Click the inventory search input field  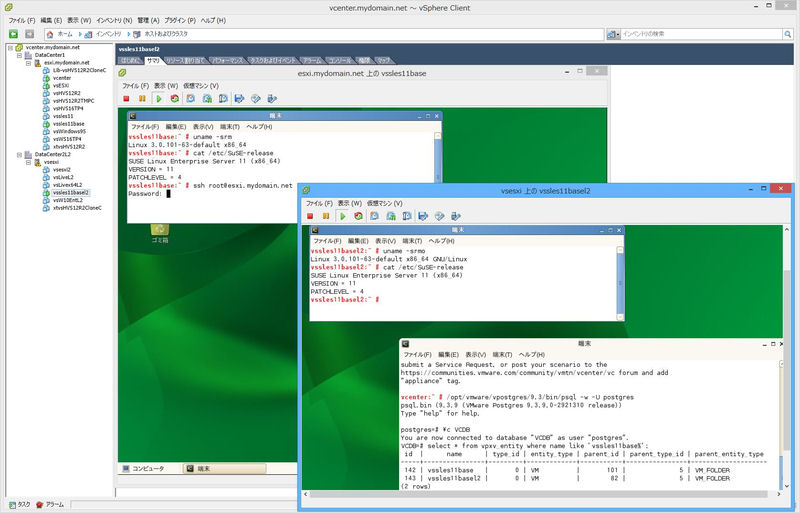coord(702,34)
